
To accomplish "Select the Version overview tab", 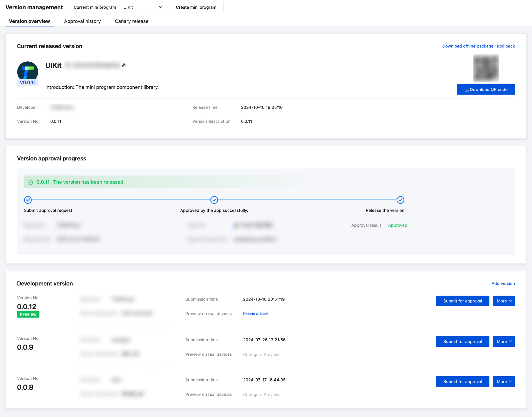I will [29, 21].
